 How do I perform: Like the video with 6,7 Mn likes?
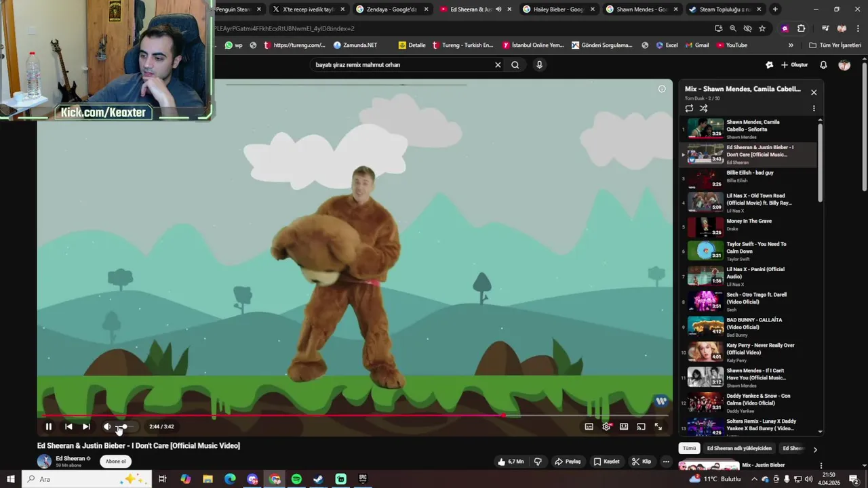(511, 462)
